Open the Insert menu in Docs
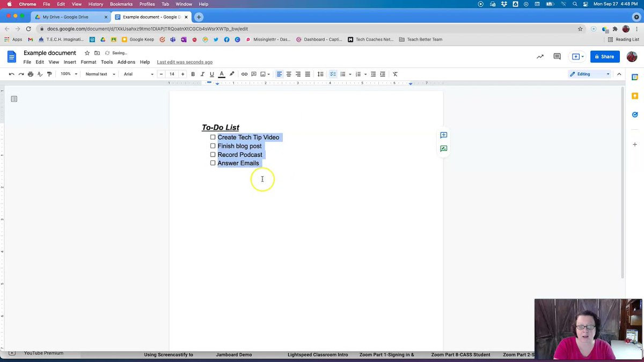This screenshot has height=362, width=644. click(x=70, y=62)
